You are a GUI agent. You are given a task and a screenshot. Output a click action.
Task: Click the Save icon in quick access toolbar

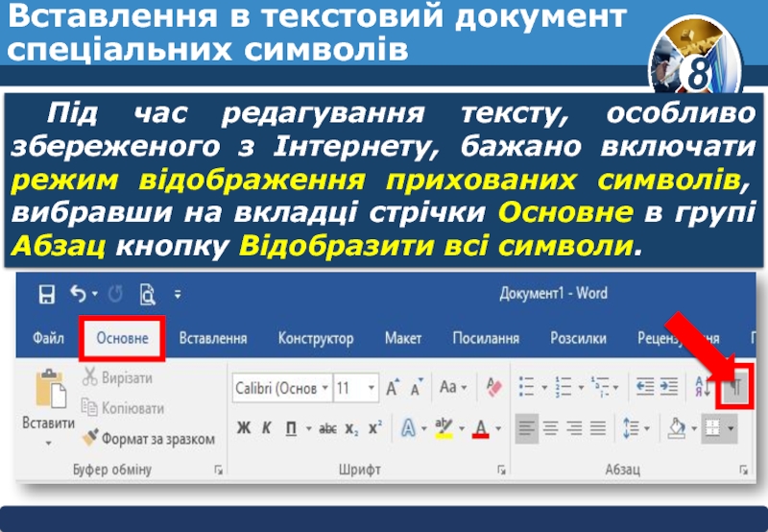point(46,294)
